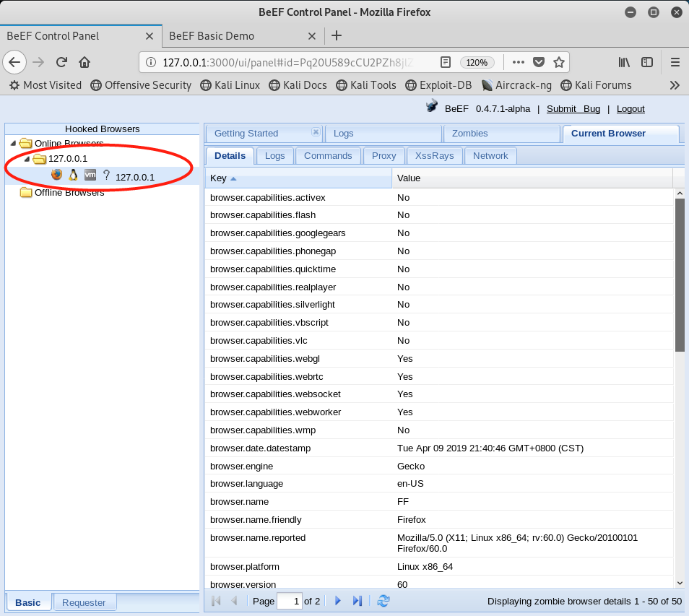Switch to the Requester tab
This screenshot has width=689, height=616.
(x=84, y=602)
